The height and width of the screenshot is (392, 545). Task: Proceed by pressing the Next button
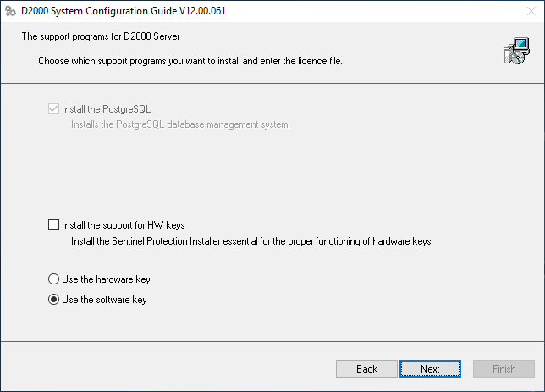pyautogui.click(x=430, y=369)
